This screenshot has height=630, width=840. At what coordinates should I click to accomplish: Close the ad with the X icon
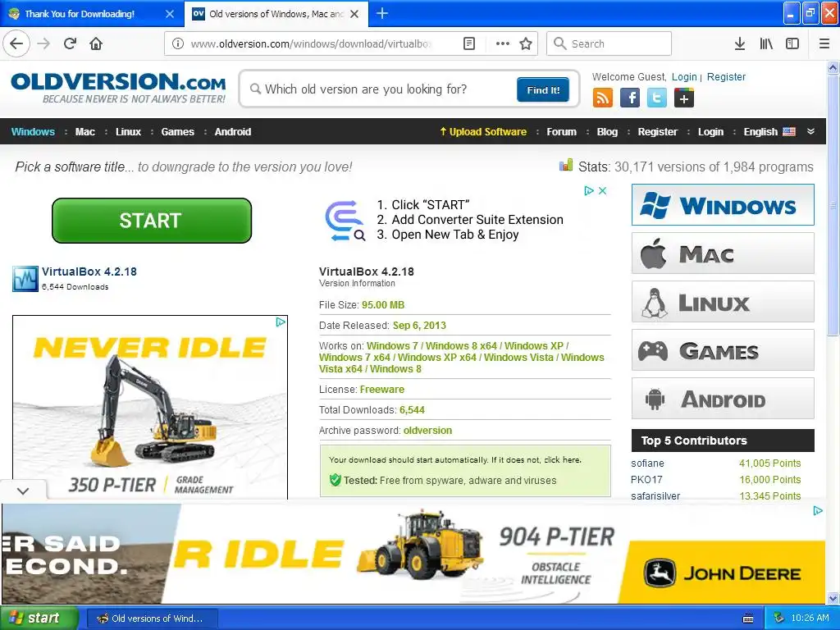(602, 190)
